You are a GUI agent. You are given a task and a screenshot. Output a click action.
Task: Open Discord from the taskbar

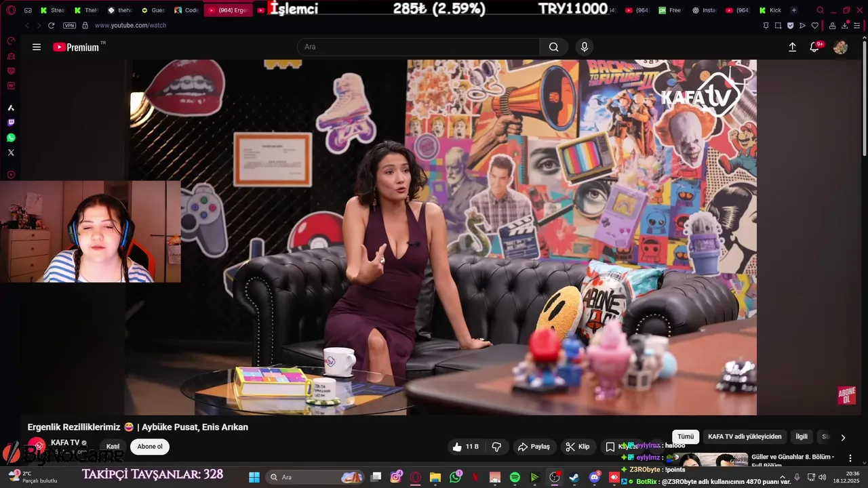pyautogui.click(x=595, y=477)
